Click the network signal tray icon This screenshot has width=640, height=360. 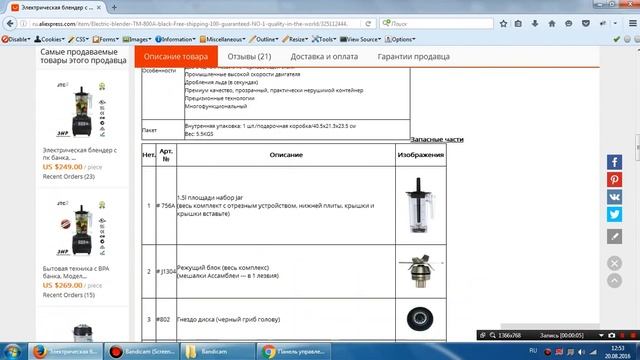click(x=593, y=352)
